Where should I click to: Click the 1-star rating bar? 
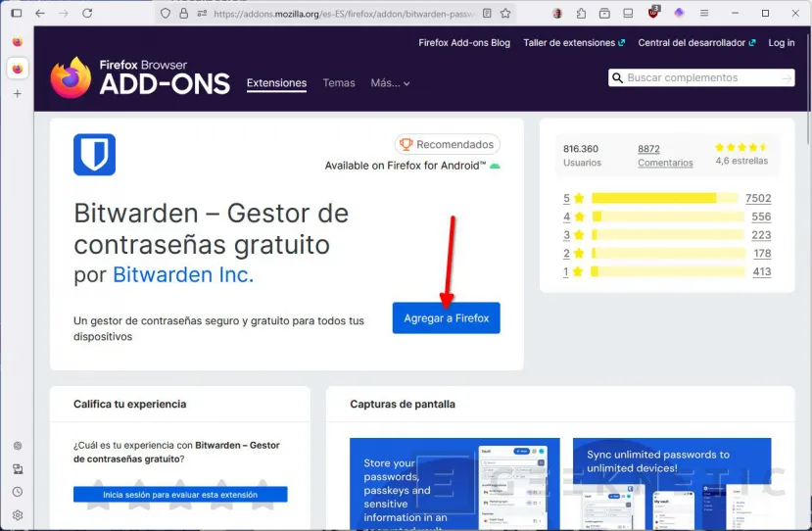tap(667, 271)
